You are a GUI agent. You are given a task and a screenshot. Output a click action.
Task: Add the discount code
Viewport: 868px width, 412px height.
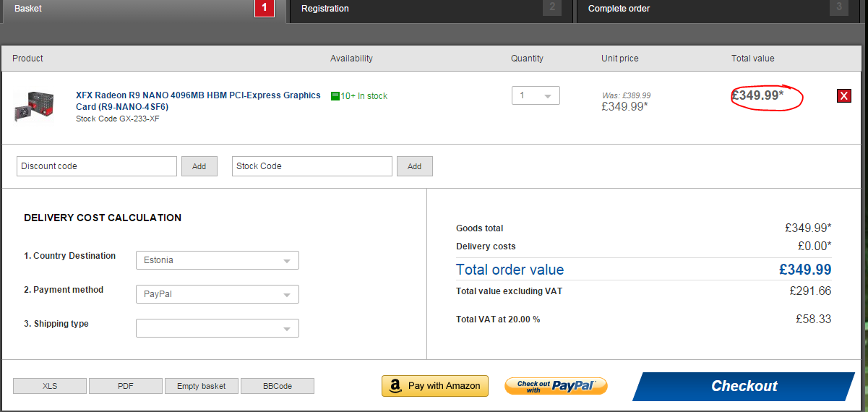[199, 166]
